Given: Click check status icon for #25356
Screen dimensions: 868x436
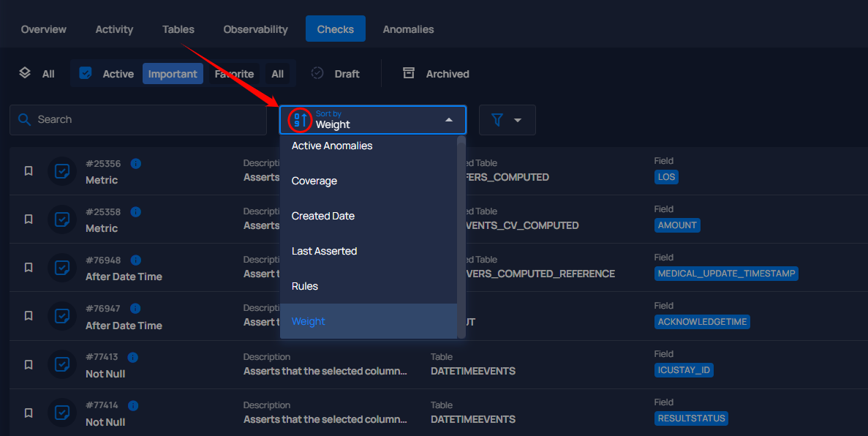Looking at the screenshot, I should click(x=62, y=171).
